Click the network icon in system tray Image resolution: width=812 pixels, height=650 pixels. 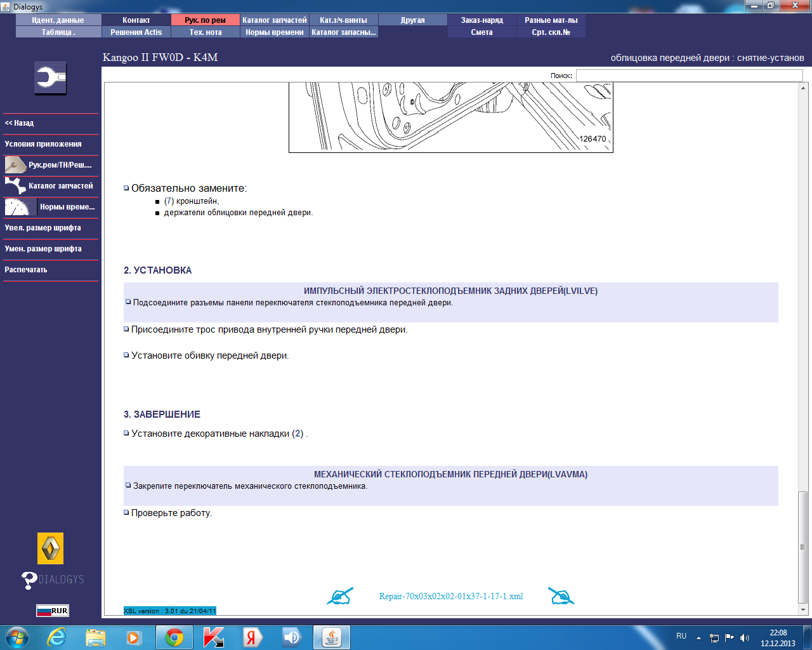(714, 637)
